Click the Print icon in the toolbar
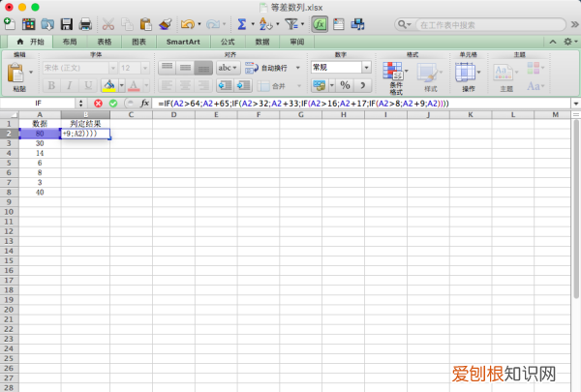Image resolution: width=581 pixels, height=392 pixels. 85,23
